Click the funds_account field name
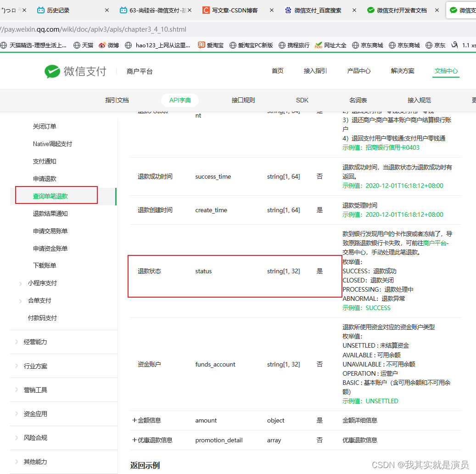The image size is (476, 474). pos(215,364)
